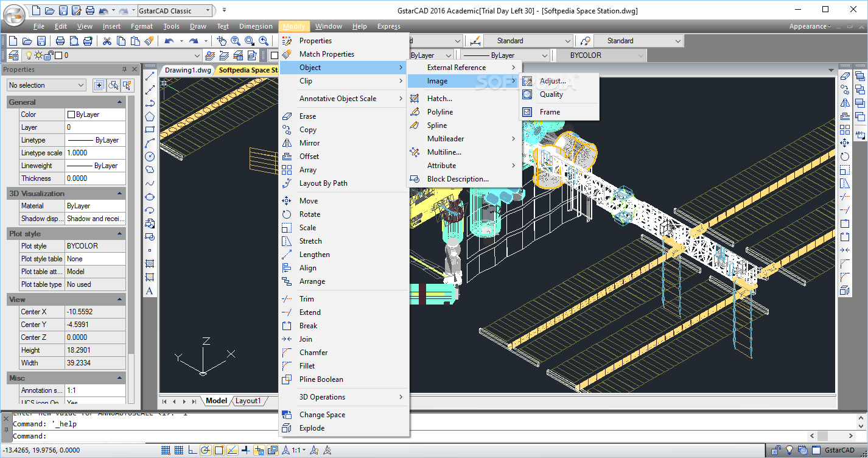The width and height of the screenshot is (868, 458).
Task: Click the Zoom Window magnifier icon
Action: (250, 41)
